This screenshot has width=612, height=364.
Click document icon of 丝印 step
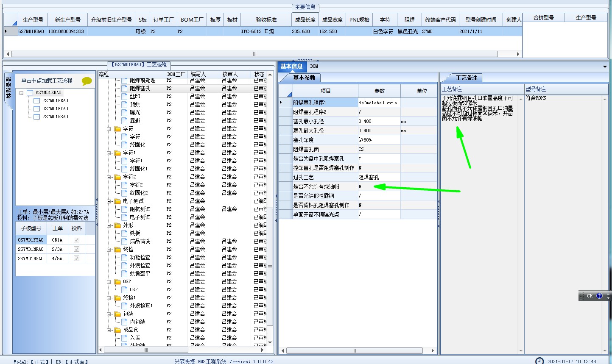[125, 97]
